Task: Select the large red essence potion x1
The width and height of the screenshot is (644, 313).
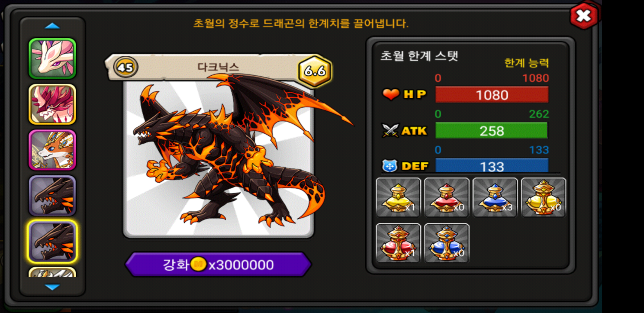Action: (398, 243)
